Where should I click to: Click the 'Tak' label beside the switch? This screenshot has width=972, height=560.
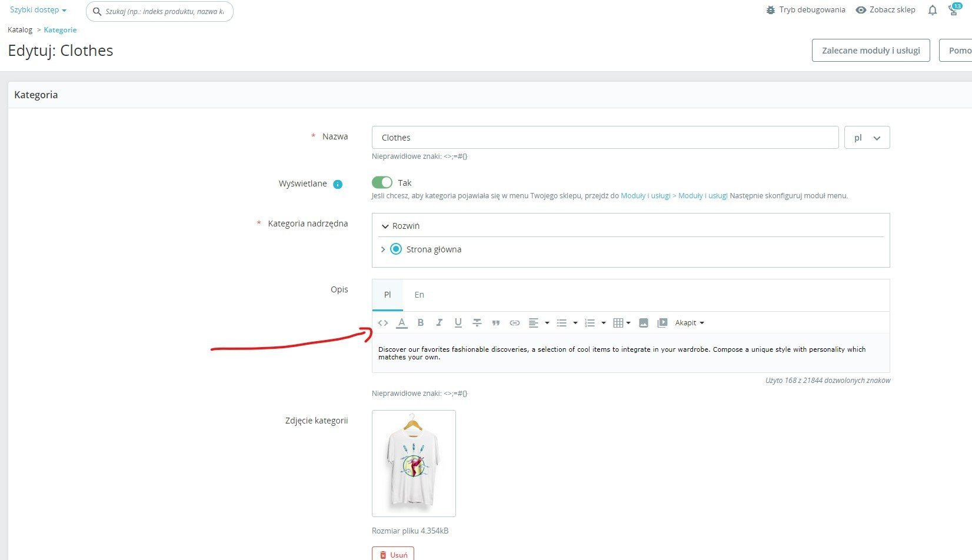coord(405,183)
